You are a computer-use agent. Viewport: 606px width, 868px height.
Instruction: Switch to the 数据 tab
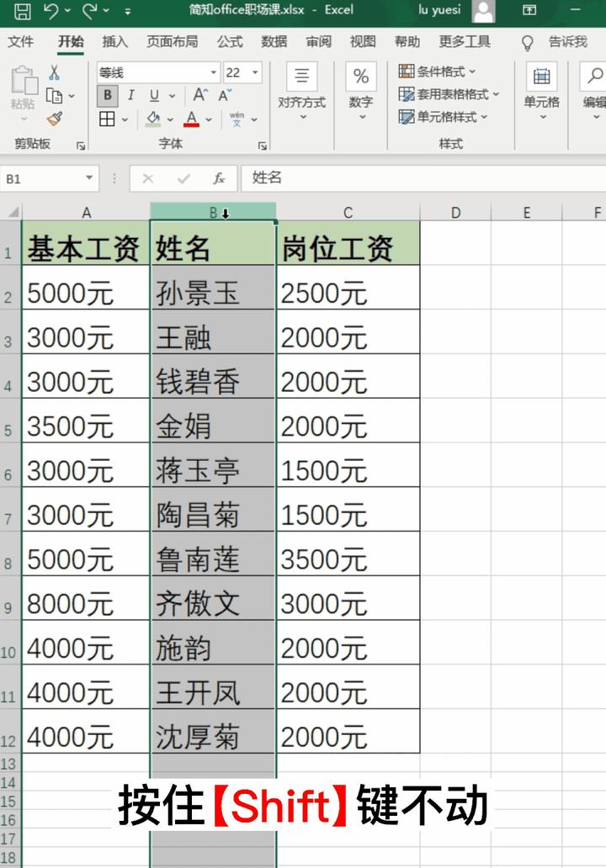(x=274, y=41)
